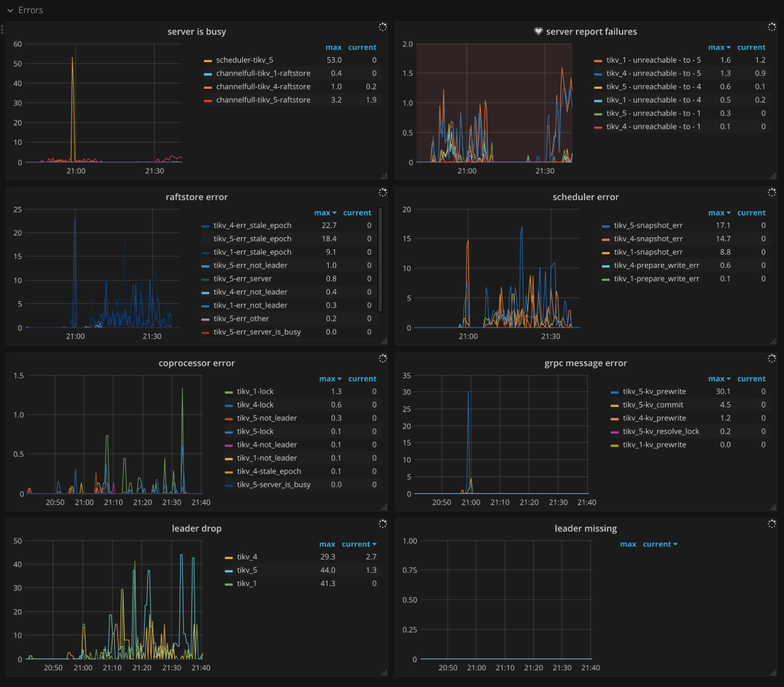Sort leader drop legend by current
The image size is (784, 687).
coord(358,545)
